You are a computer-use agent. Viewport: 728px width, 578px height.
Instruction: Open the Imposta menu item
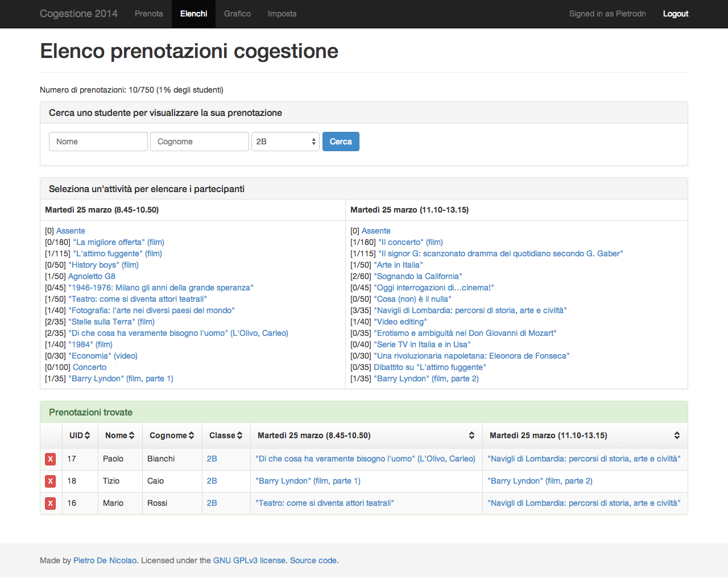coord(282,14)
